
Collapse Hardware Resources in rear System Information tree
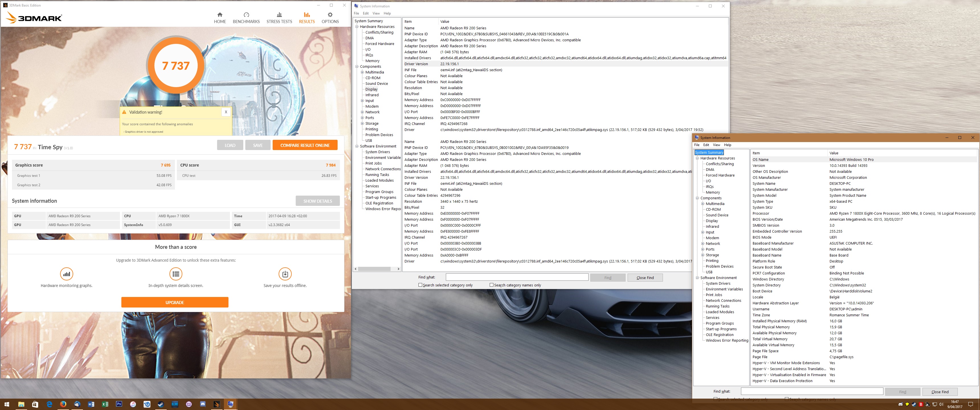(357, 27)
